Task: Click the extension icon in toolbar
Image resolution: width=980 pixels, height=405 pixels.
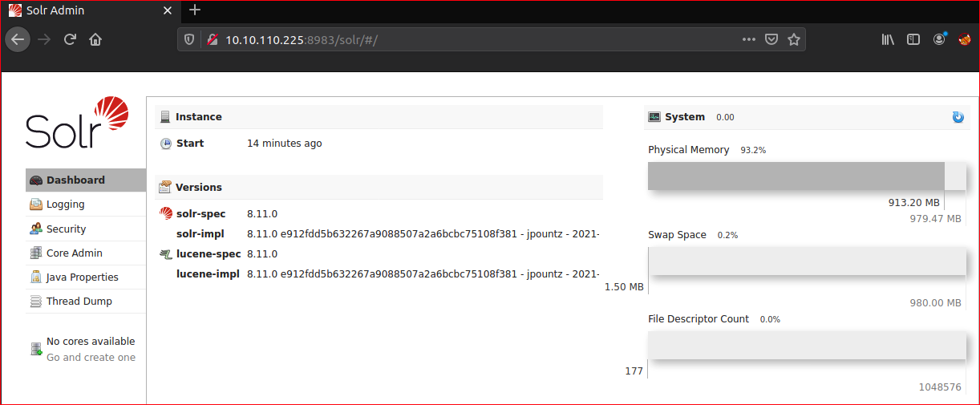Action: 965,39
